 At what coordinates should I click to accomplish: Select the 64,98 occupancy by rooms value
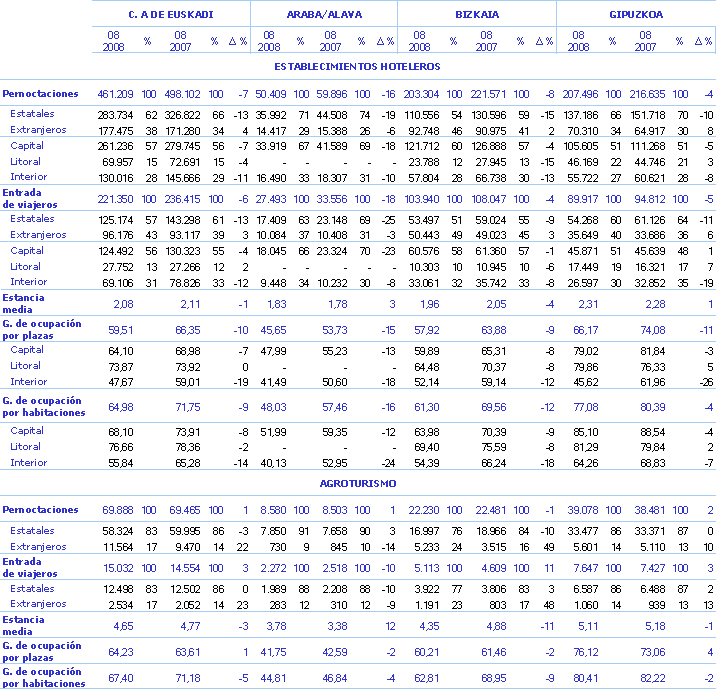pyautogui.click(x=121, y=407)
